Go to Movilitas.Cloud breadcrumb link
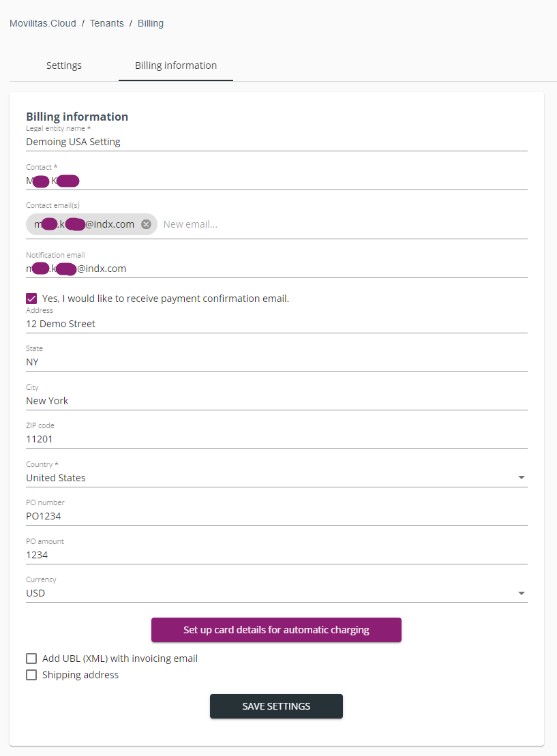The width and height of the screenshot is (557, 756). point(42,23)
